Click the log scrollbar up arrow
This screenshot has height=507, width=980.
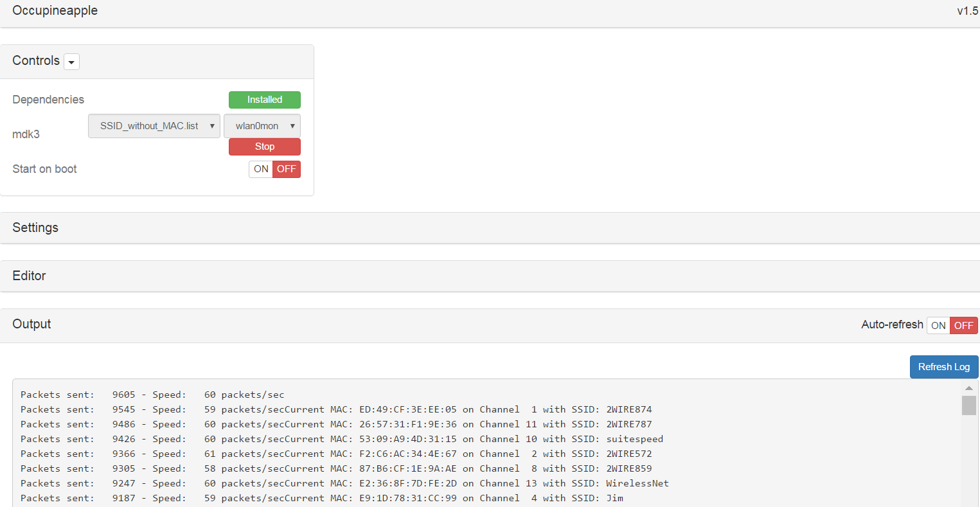click(x=968, y=387)
